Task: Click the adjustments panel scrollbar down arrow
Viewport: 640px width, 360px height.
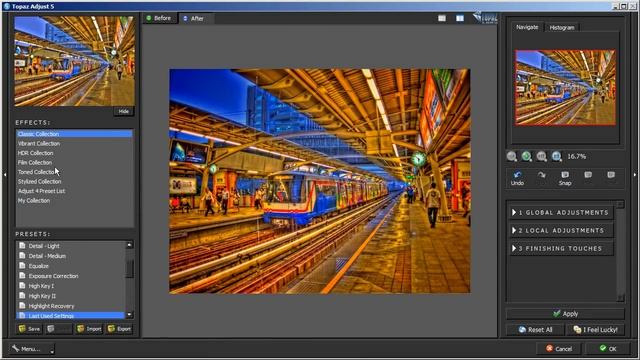Action: [620, 298]
